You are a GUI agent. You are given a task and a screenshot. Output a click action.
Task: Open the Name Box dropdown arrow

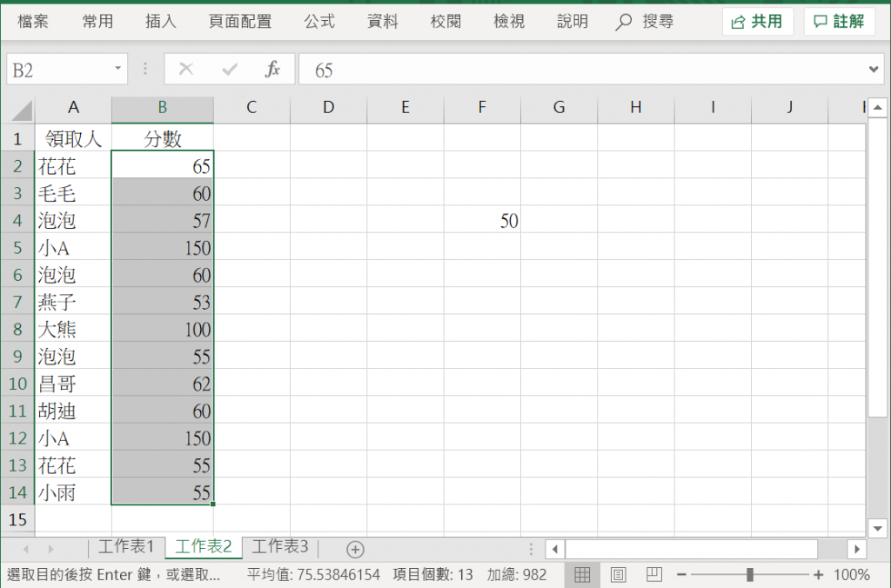point(117,69)
